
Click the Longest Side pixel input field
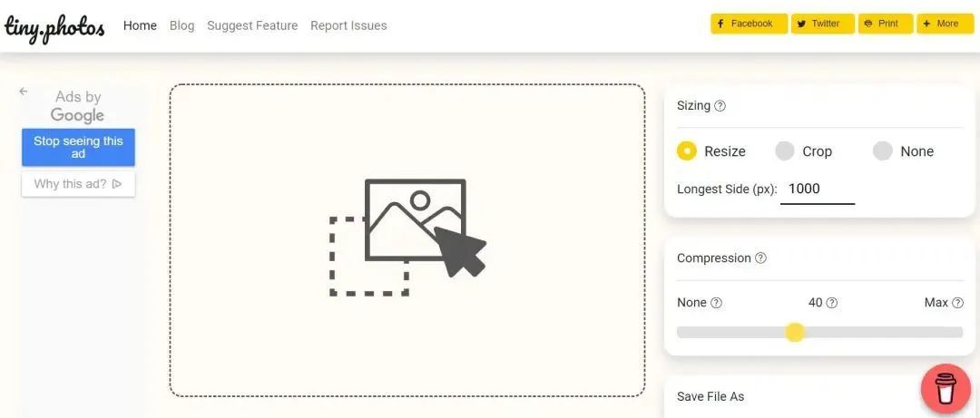coord(817,190)
